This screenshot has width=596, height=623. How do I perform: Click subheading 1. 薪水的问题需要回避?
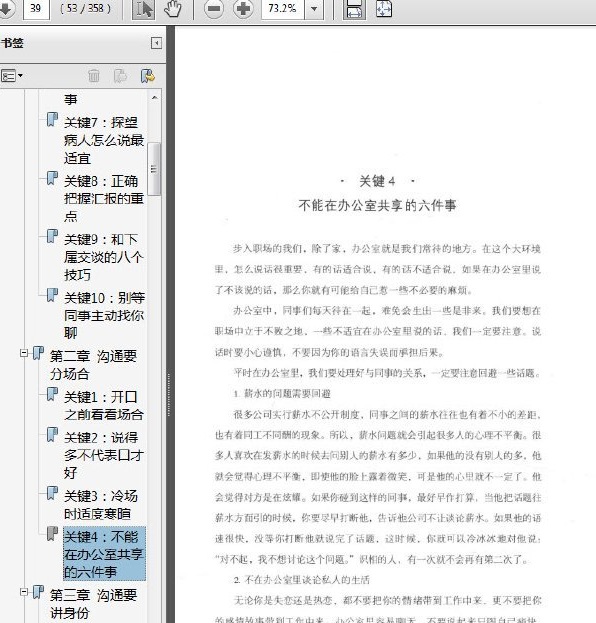coord(282,394)
